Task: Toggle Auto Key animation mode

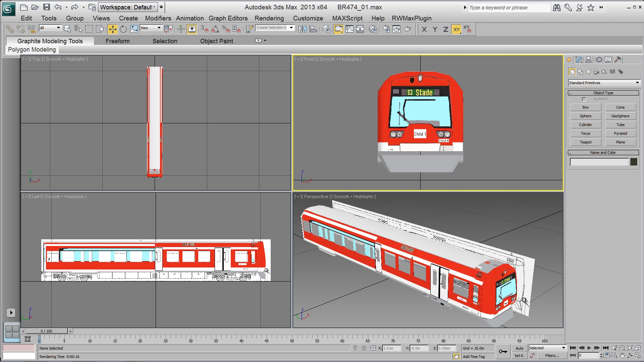Action: tap(519, 348)
